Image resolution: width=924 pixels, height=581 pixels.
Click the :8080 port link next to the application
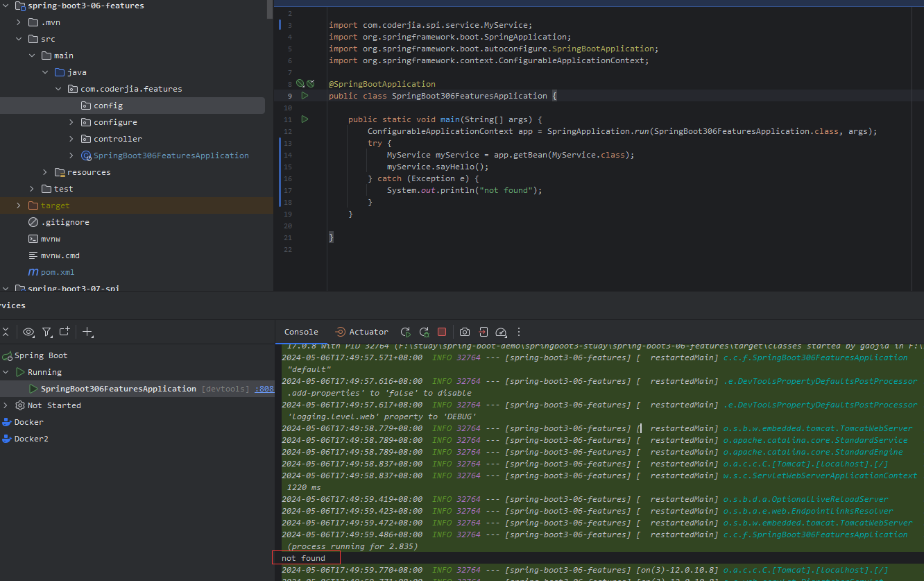point(264,388)
